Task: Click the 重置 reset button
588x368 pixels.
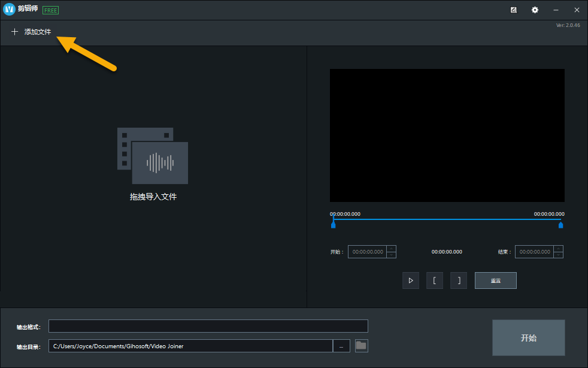Action: point(496,280)
